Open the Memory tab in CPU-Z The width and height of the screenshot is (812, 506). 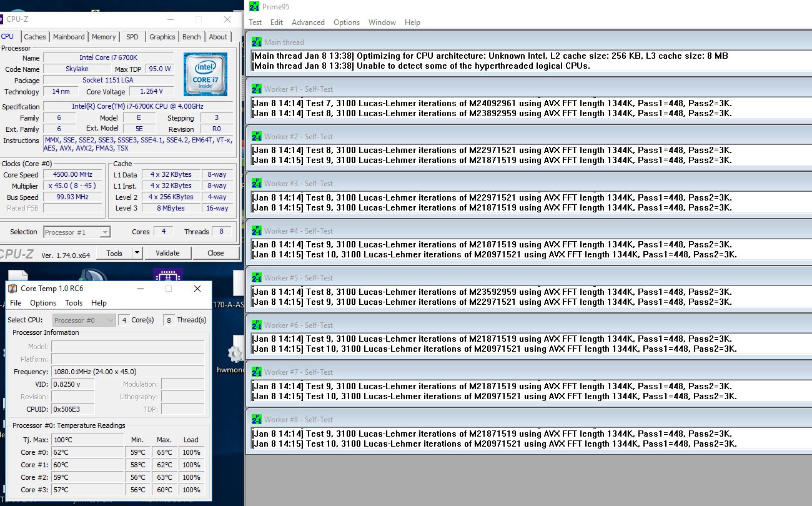pyautogui.click(x=104, y=37)
